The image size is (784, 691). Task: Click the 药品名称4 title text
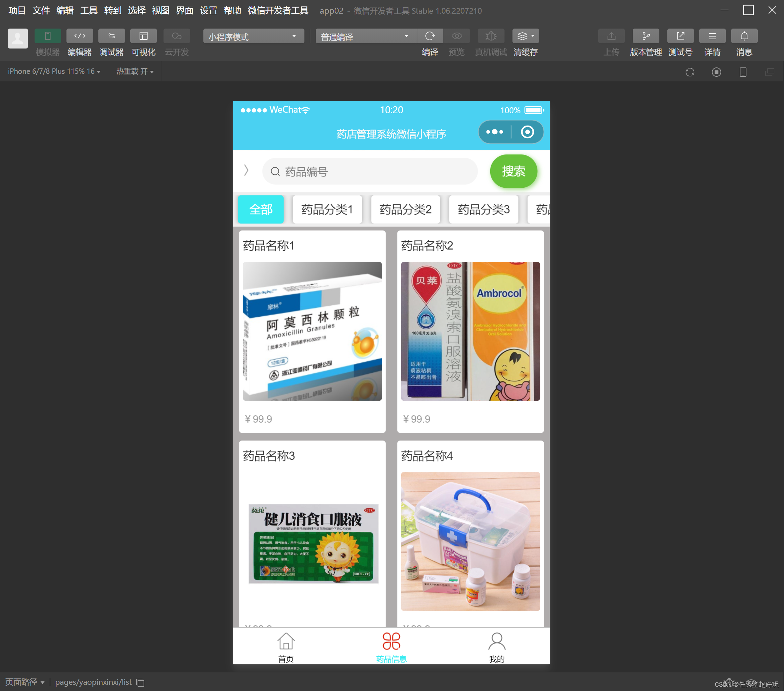tap(427, 455)
